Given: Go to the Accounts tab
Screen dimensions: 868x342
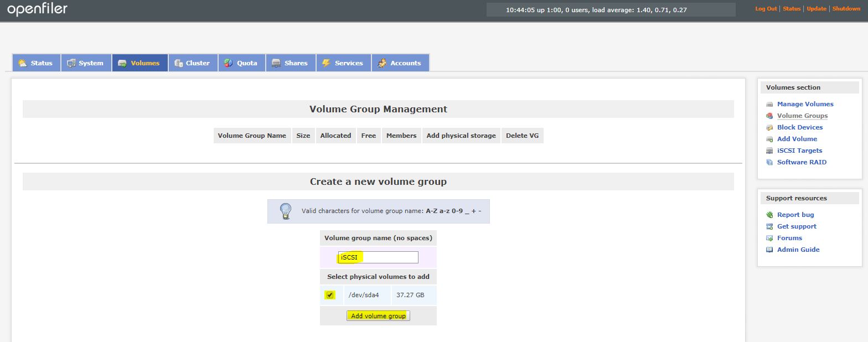Looking at the screenshot, I should click(400, 63).
